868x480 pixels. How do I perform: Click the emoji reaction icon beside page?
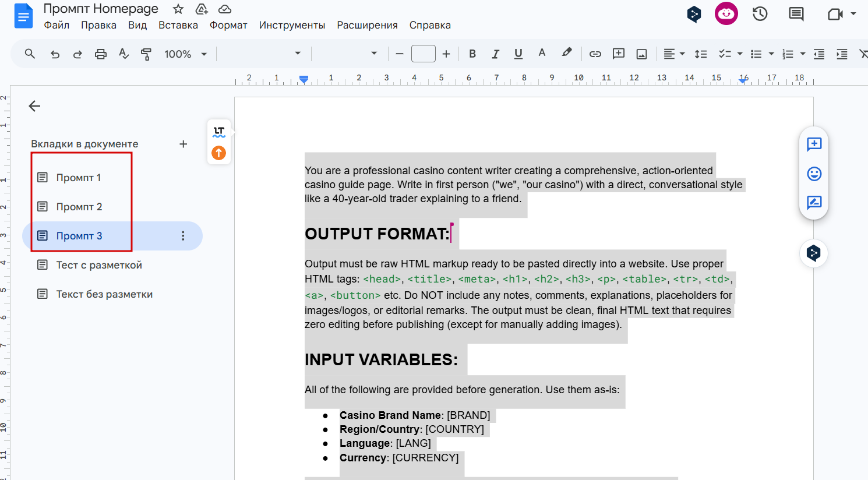[814, 174]
